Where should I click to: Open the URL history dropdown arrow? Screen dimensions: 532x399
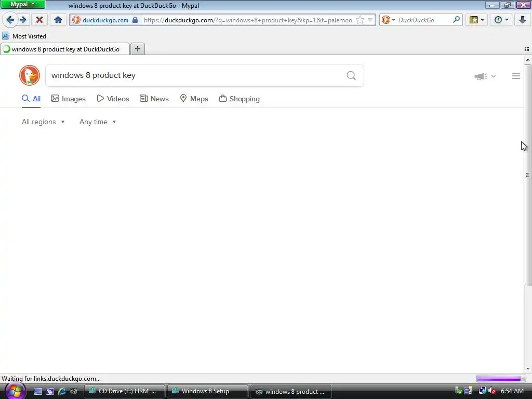tap(370, 20)
